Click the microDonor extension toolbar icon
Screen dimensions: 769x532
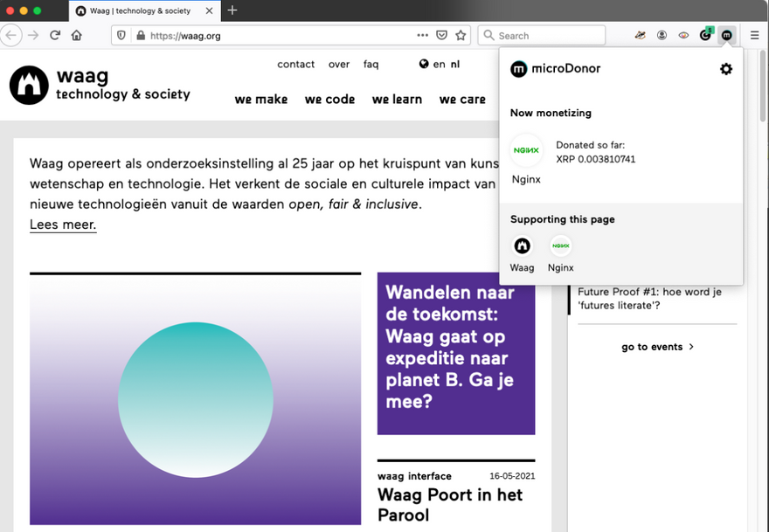(x=726, y=35)
